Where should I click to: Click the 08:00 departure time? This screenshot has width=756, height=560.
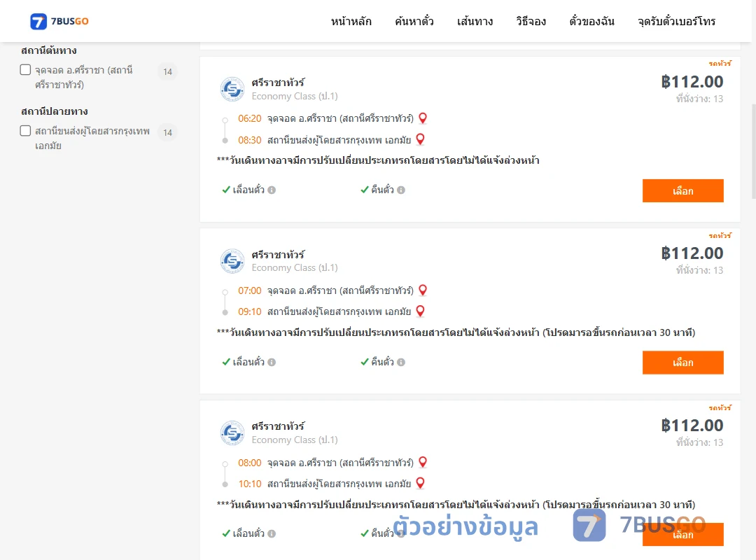[250, 463]
